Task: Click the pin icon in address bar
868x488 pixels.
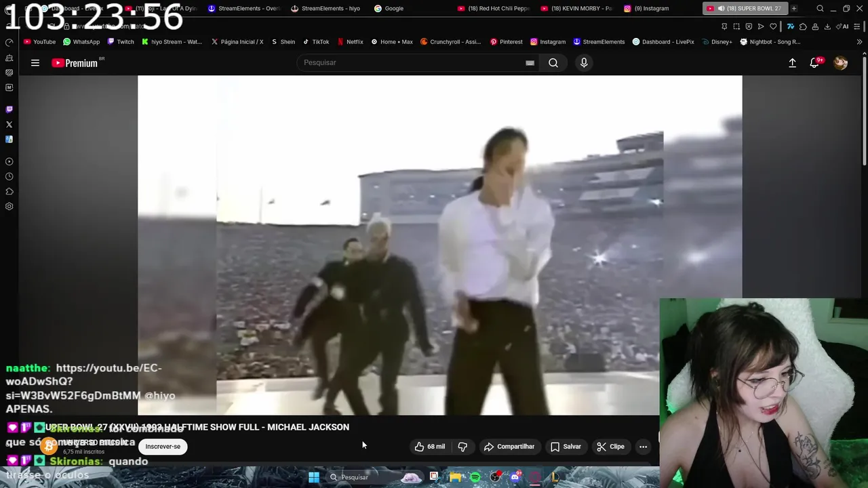Action: (x=724, y=26)
